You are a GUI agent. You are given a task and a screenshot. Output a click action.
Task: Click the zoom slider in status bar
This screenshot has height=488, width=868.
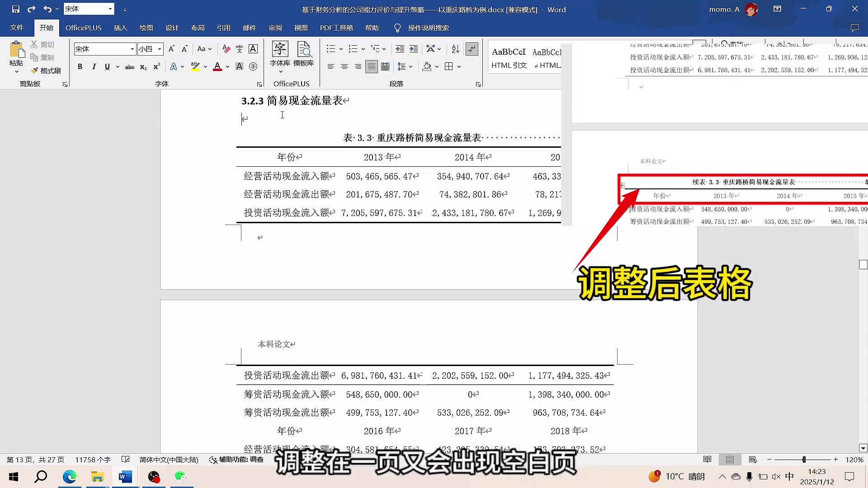click(804, 460)
